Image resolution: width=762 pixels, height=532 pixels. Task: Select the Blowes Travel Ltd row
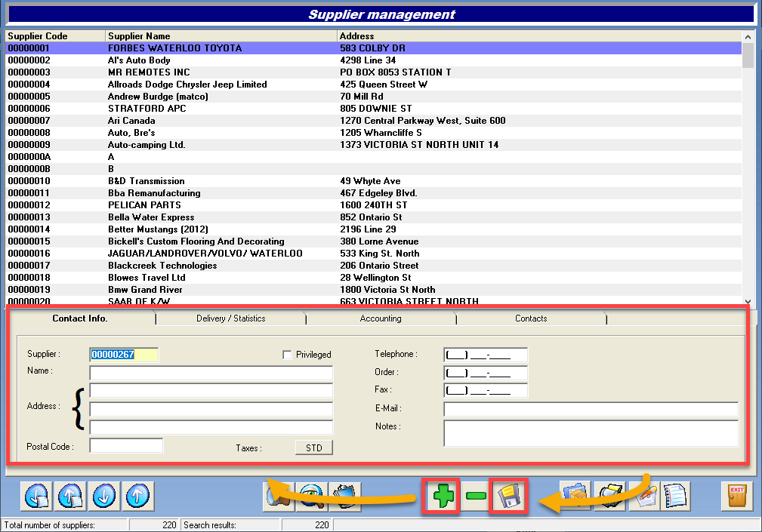(x=373, y=278)
